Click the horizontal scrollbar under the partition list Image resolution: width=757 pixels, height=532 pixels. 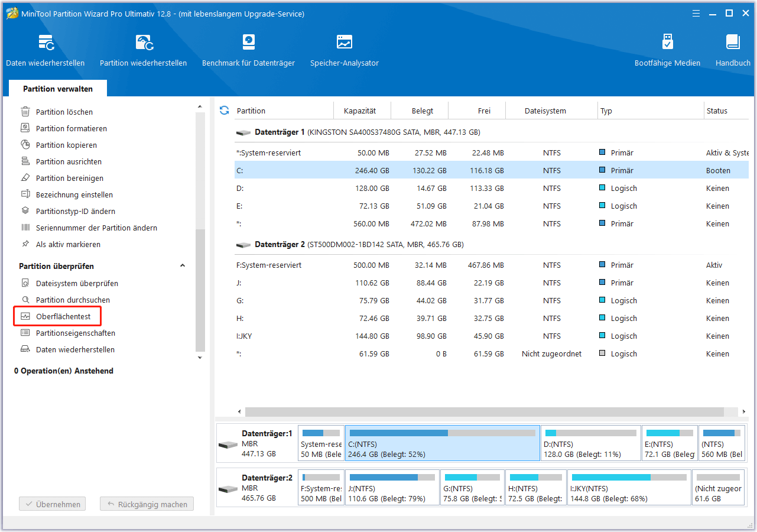pos(485,411)
